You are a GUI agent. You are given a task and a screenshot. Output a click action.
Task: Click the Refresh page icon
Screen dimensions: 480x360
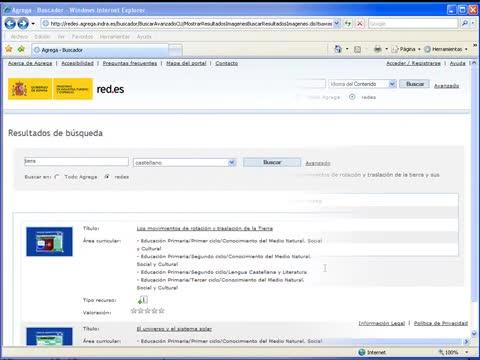point(348,24)
